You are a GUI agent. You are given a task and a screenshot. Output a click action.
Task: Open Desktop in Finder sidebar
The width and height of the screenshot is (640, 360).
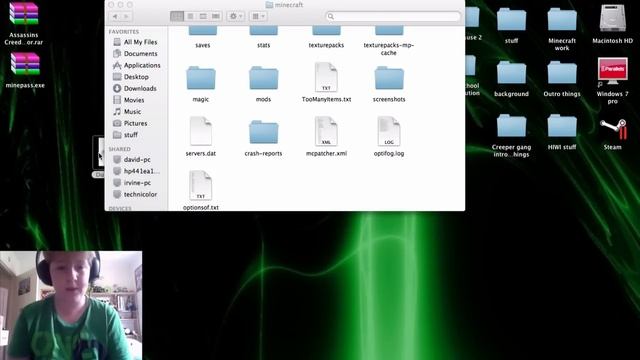[x=136, y=77]
